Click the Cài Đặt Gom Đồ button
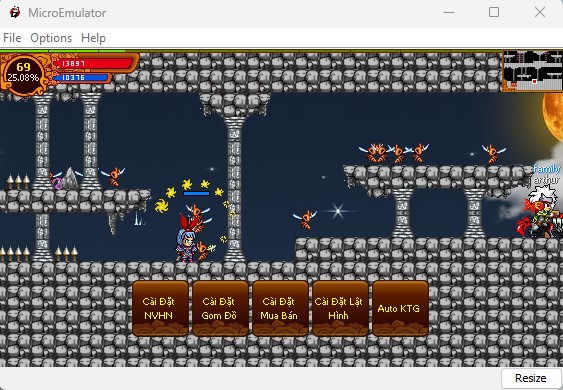Image resolution: width=563 pixels, height=390 pixels. click(x=220, y=308)
